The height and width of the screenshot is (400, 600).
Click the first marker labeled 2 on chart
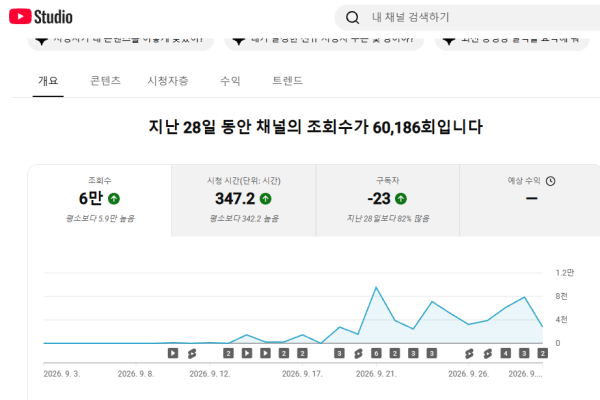tap(228, 353)
